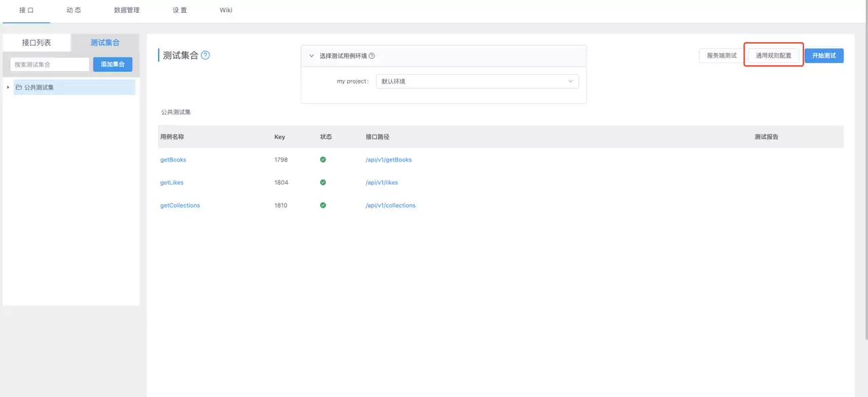Switch to the 接口列表 tab

[x=37, y=43]
